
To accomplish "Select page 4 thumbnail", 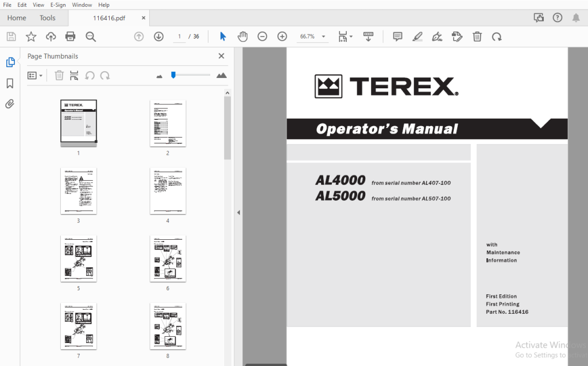I will click(168, 191).
